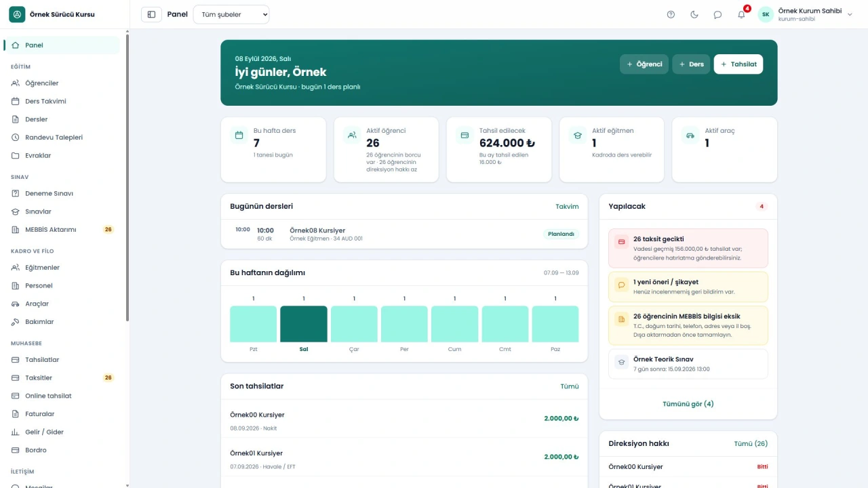Open Taksitler in the sidebar
Image resolution: width=868 pixels, height=488 pixels.
(x=62, y=378)
